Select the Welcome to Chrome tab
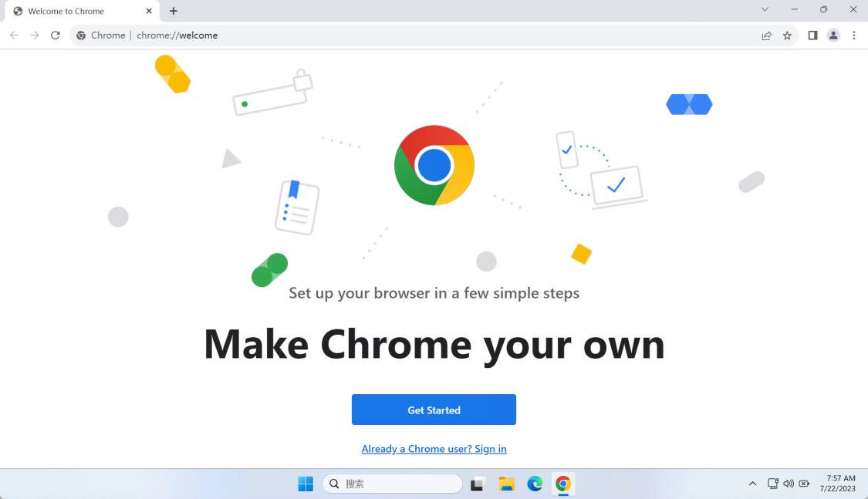Image resolution: width=868 pixels, height=499 pixels. point(83,11)
